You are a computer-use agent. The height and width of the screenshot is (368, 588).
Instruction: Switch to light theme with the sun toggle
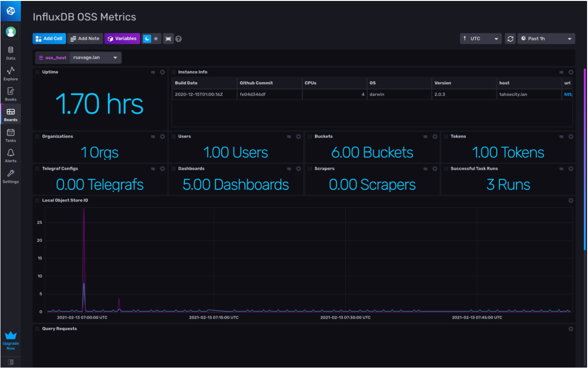pos(155,38)
